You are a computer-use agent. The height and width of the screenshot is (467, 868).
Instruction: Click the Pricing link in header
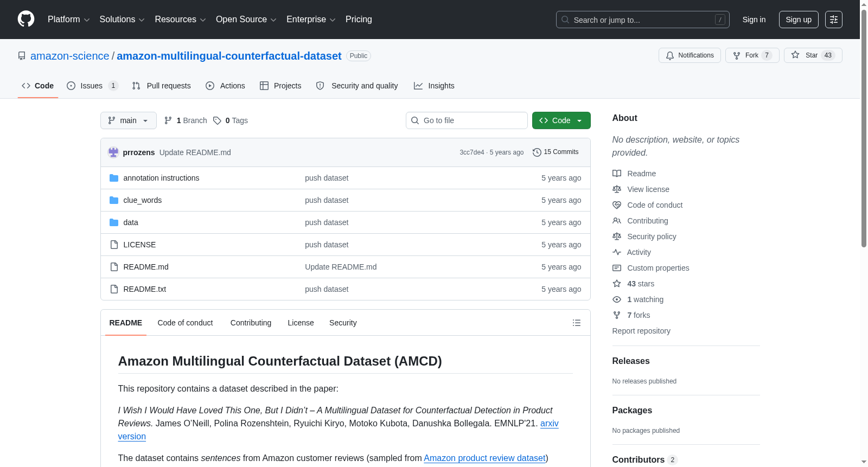359,20
